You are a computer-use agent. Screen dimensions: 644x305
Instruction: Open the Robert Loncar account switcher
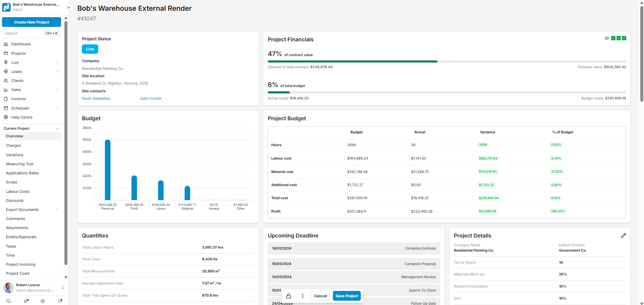63,288
